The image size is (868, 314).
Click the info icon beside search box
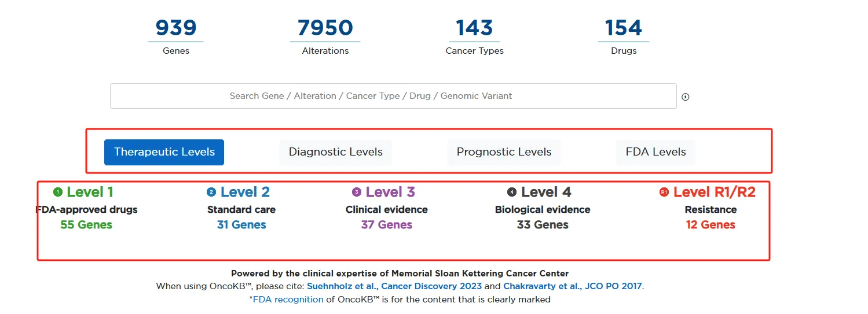click(x=686, y=97)
